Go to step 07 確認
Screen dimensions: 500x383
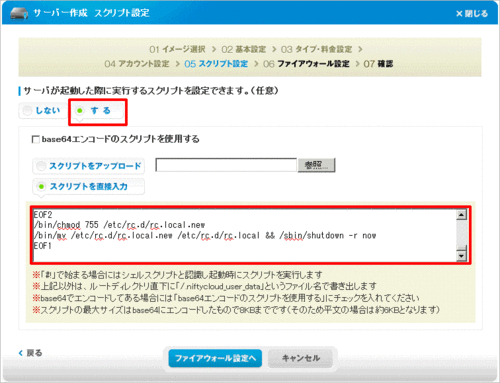[x=378, y=64]
